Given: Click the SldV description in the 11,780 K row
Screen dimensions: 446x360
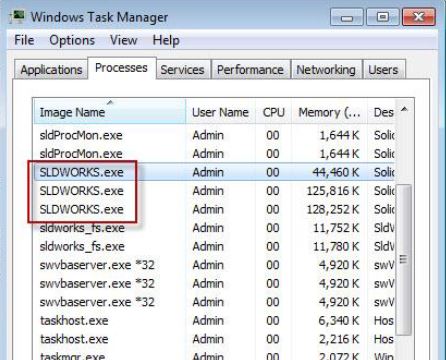Looking at the screenshot, I should 384,247.
